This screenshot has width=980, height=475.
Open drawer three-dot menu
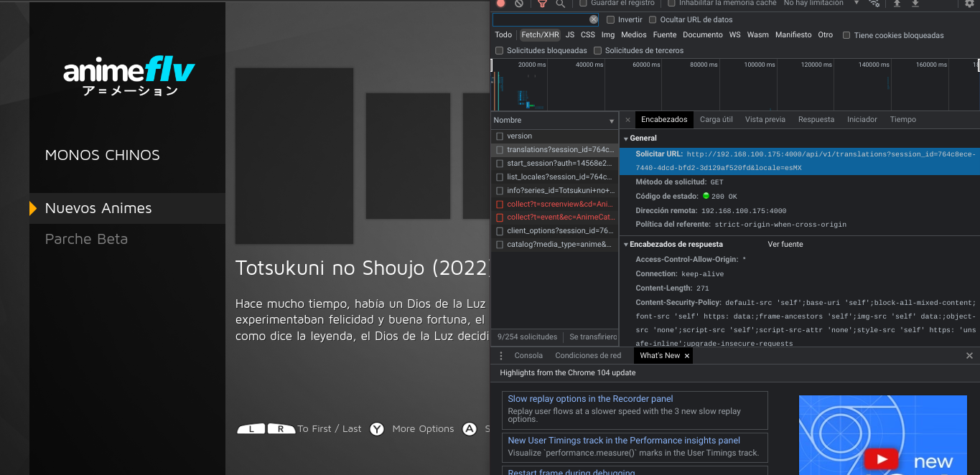pos(501,356)
